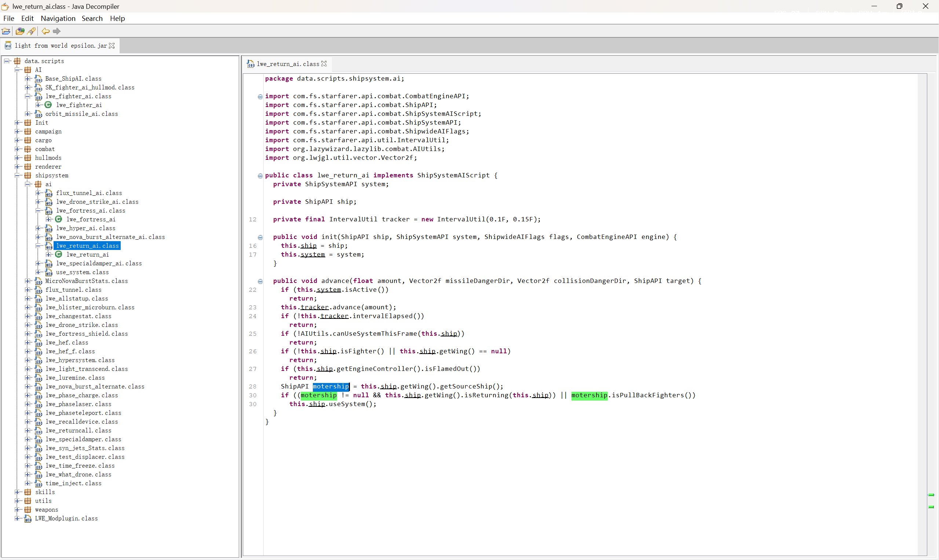Click the Search toolbar icon
Viewport: 939px width, 560px height.
(32, 31)
